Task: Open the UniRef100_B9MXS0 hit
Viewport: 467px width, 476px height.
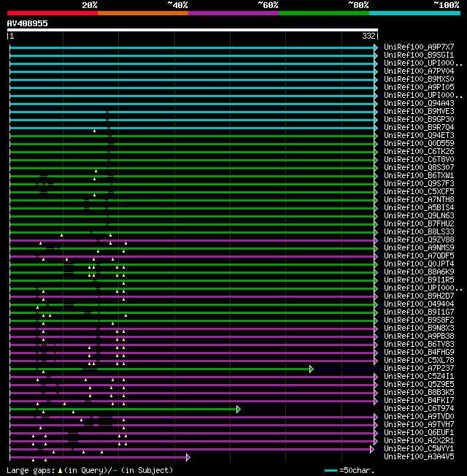Action: click(x=419, y=79)
